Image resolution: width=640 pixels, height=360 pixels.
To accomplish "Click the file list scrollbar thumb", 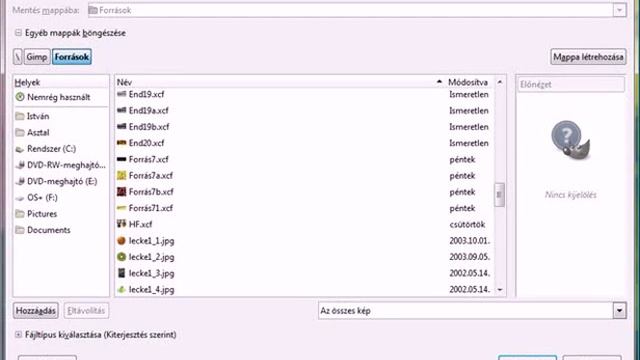I will click(499, 195).
